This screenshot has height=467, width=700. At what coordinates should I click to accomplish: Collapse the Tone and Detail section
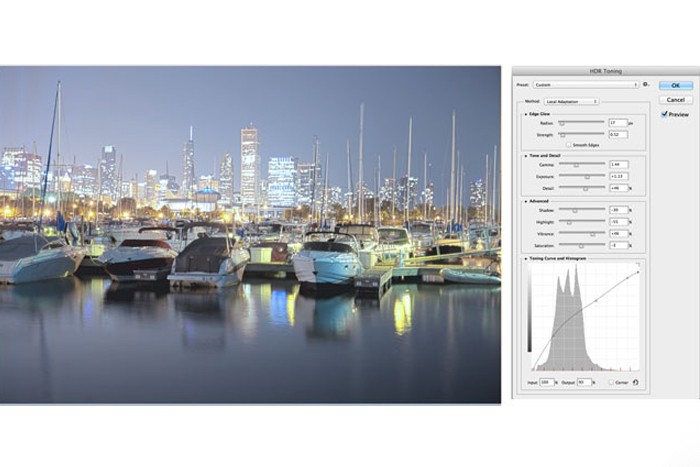pos(525,155)
